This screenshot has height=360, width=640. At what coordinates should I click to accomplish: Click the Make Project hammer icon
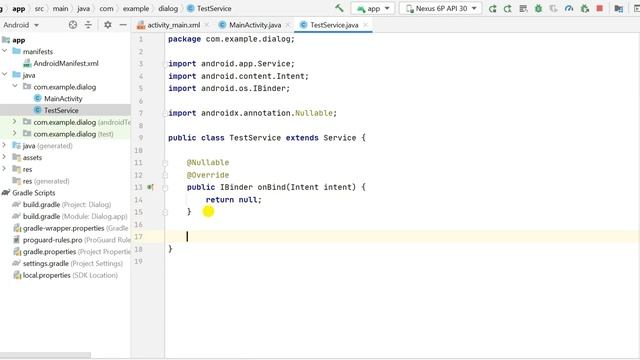[339, 8]
